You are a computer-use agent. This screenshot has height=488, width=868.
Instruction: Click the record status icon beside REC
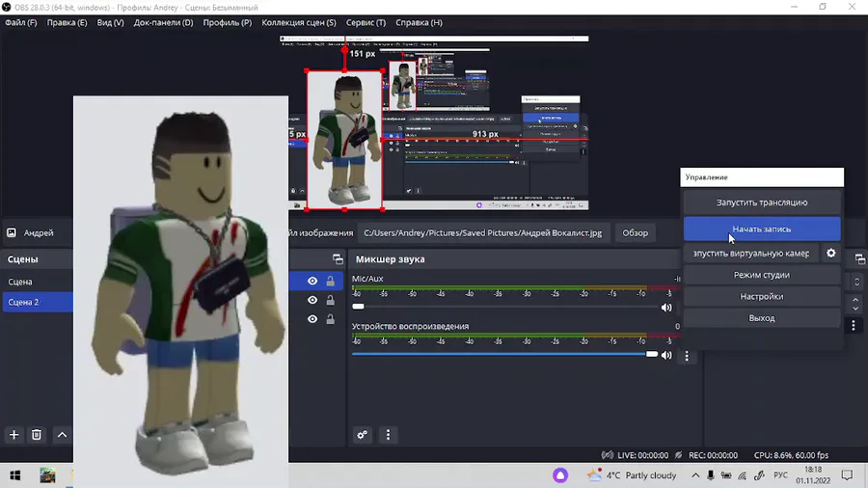coord(679,455)
